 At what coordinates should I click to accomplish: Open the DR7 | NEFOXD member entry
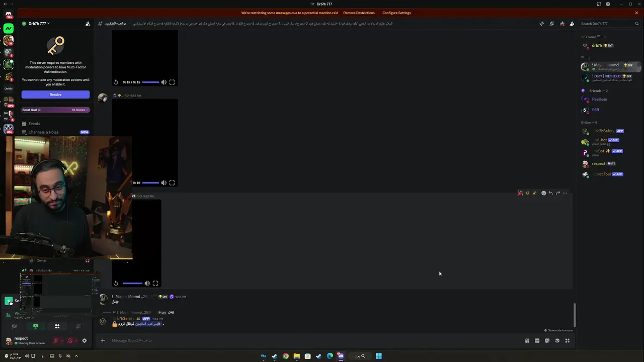(610, 77)
